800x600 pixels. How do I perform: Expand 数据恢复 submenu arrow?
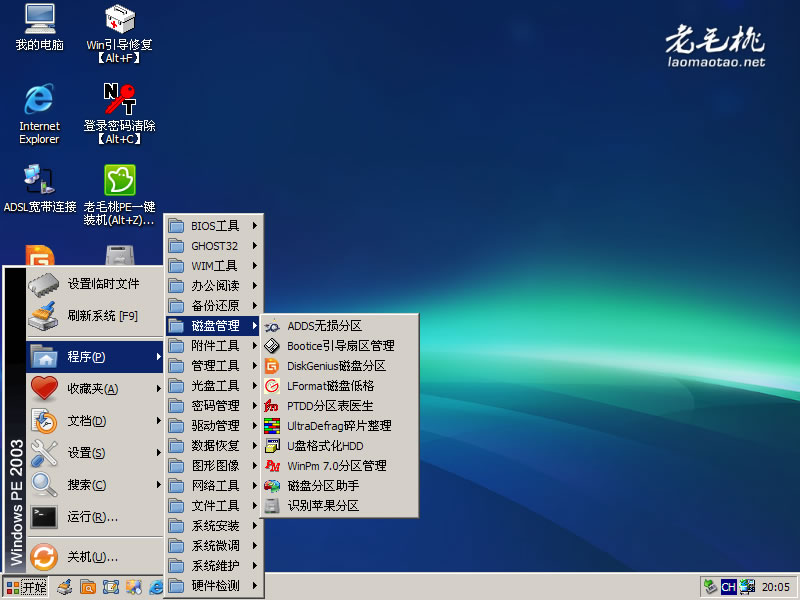[255, 446]
